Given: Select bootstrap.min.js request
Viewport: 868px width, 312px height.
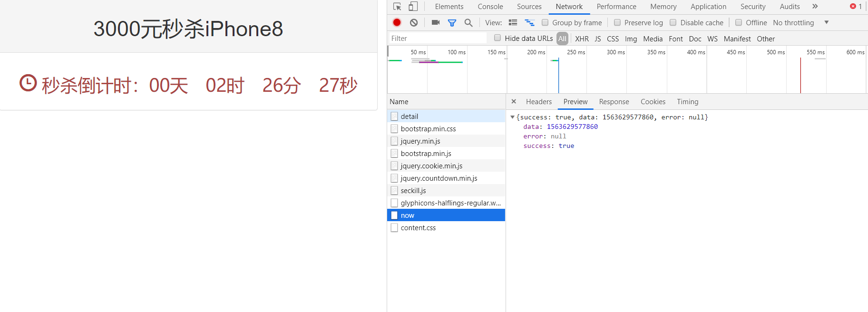Looking at the screenshot, I should (446, 153).
